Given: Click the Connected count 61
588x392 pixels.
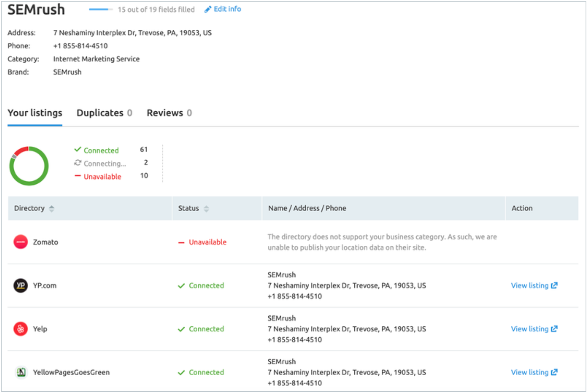Looking at the screenshot, I should click(144, 150).
